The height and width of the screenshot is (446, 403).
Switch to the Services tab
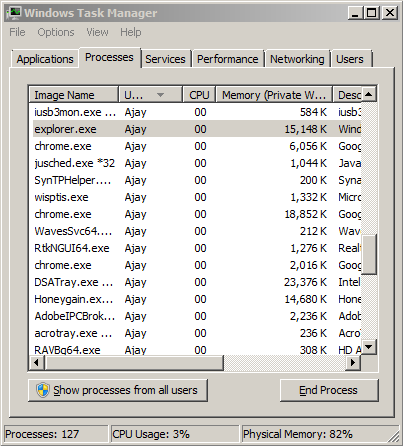[165, 59]
